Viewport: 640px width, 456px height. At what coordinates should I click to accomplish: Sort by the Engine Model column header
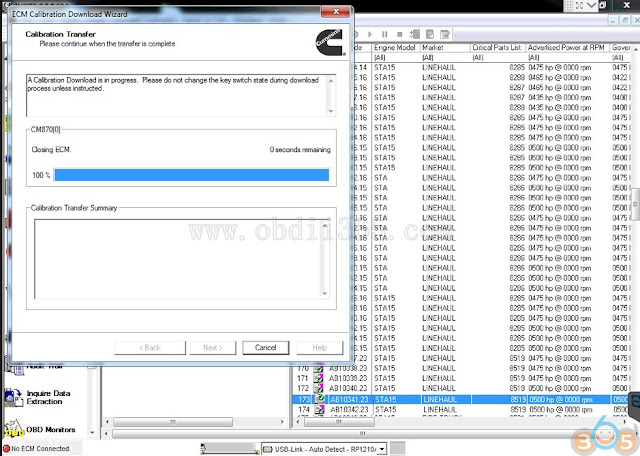click(x=394, y=48)
